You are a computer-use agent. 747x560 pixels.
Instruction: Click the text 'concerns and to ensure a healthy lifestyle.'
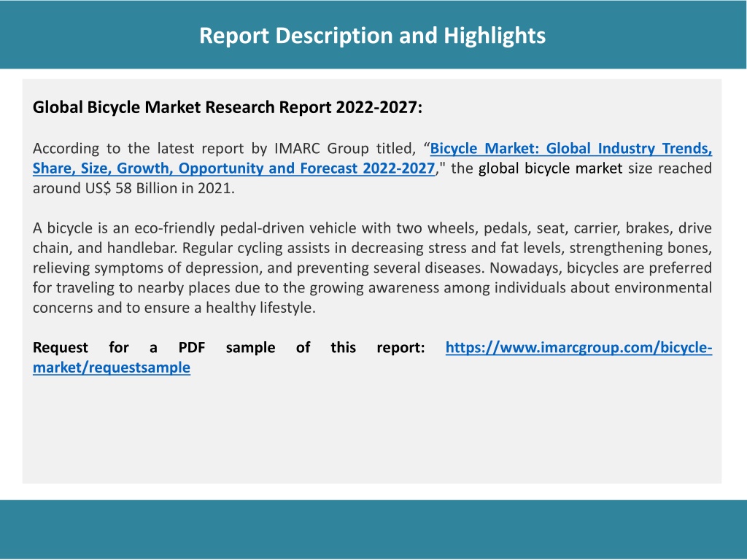(x=174, y=308)
